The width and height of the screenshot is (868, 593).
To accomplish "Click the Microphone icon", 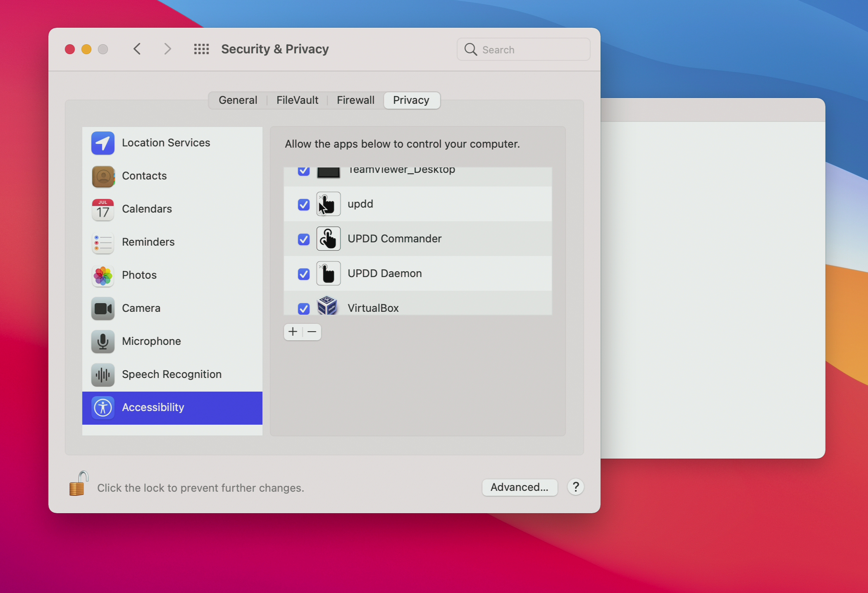I will click(103, 342).
